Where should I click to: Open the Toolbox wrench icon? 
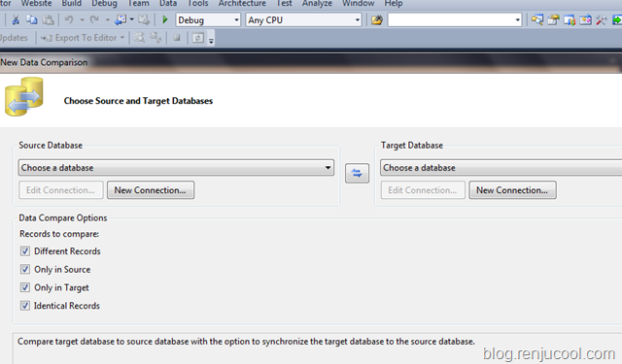601,19
